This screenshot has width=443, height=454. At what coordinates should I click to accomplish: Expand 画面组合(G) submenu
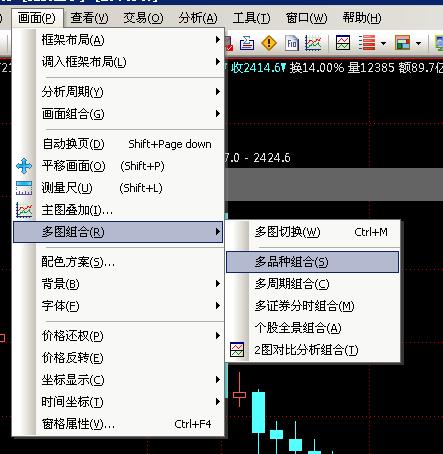click(x=118, y=114)
